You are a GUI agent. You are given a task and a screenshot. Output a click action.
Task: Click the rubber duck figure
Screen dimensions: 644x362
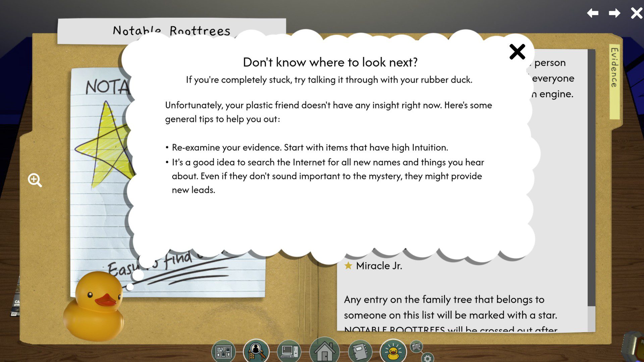pyautogui.click(x=94, y=306)
